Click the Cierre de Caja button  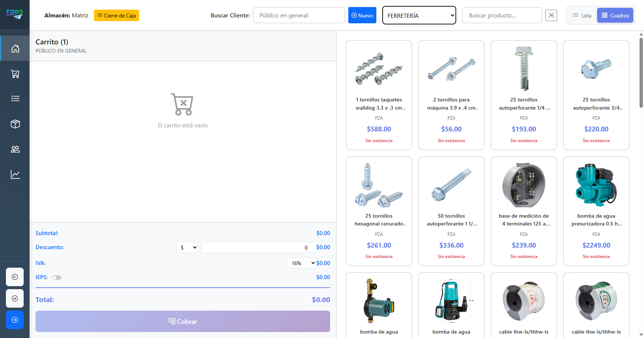116,16
